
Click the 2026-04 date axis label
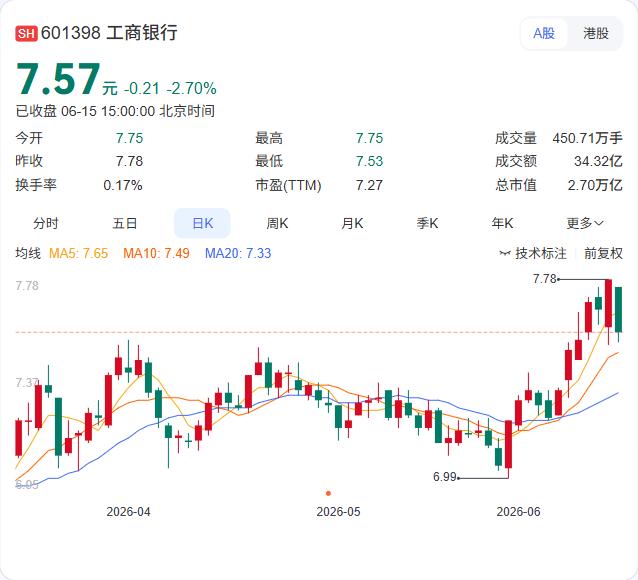point(128,512)
